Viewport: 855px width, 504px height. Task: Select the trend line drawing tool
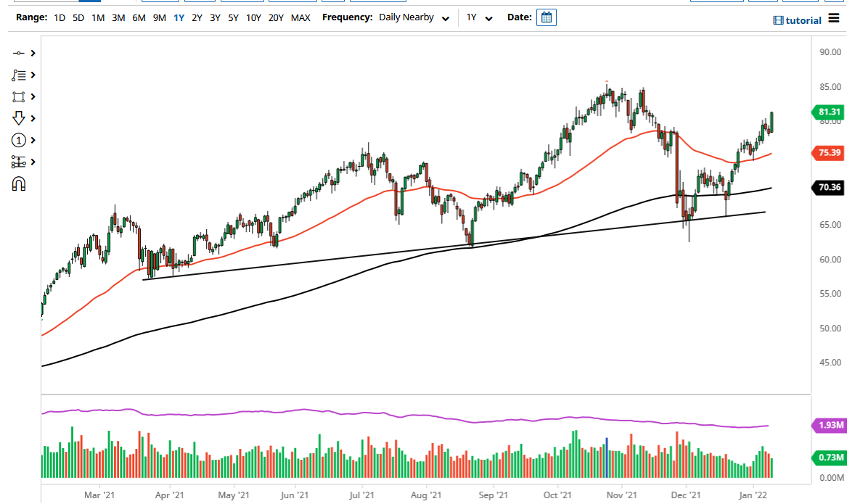tap(19, 53)
